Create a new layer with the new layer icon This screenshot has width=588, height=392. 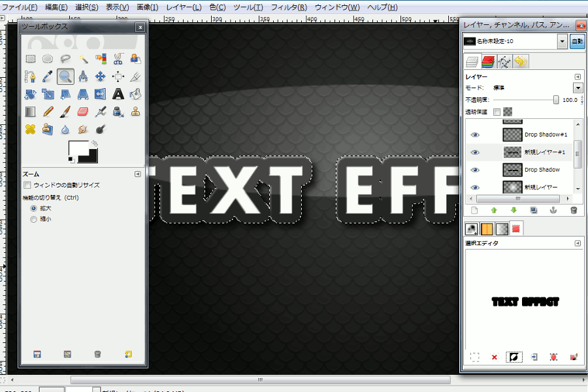point(473,210)
